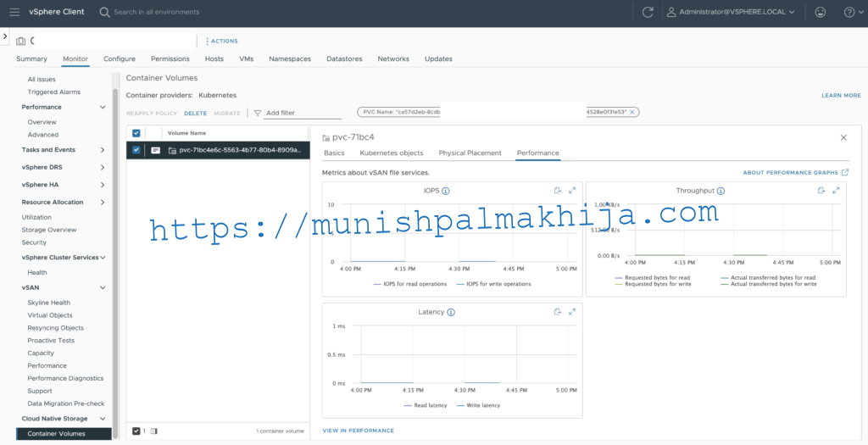
Task: Click the Search in all environments field
Action: point(157,12)
